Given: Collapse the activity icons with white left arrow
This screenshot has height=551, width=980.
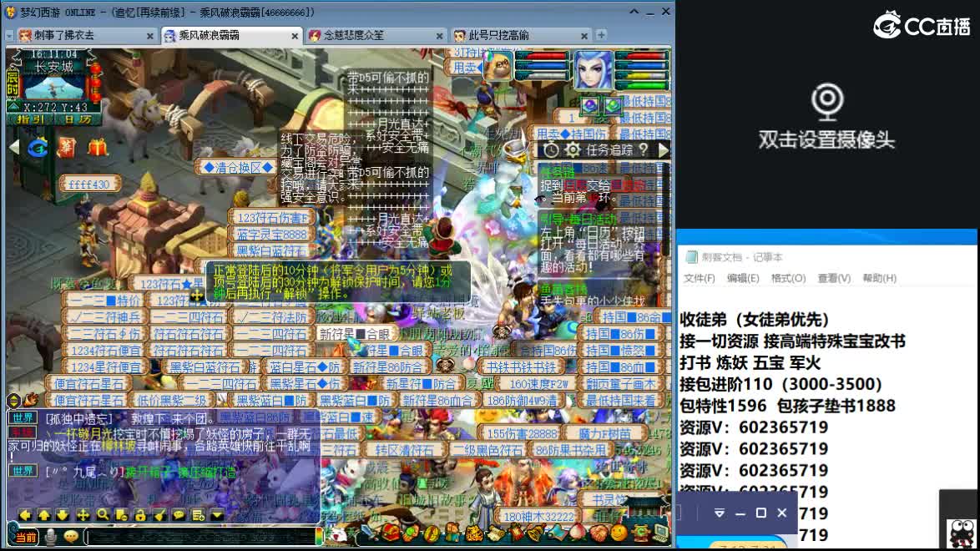Looking at the screenshot, I should (13, 148).
